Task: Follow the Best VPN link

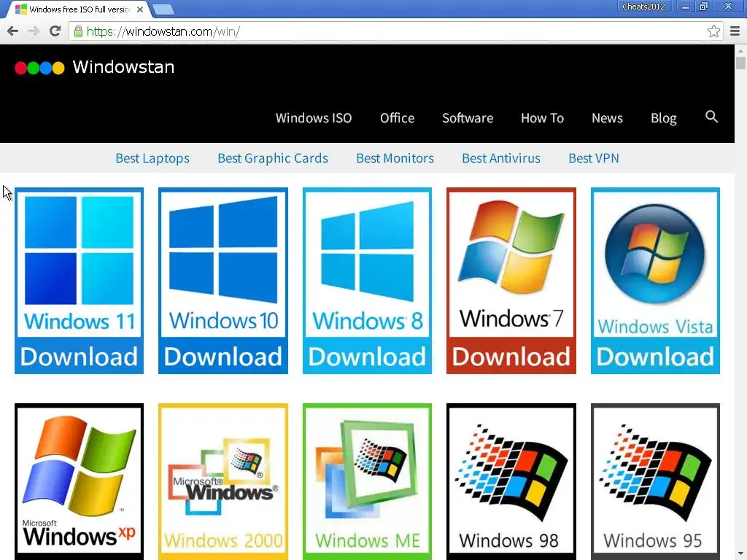Action: [x=594, y=158]
